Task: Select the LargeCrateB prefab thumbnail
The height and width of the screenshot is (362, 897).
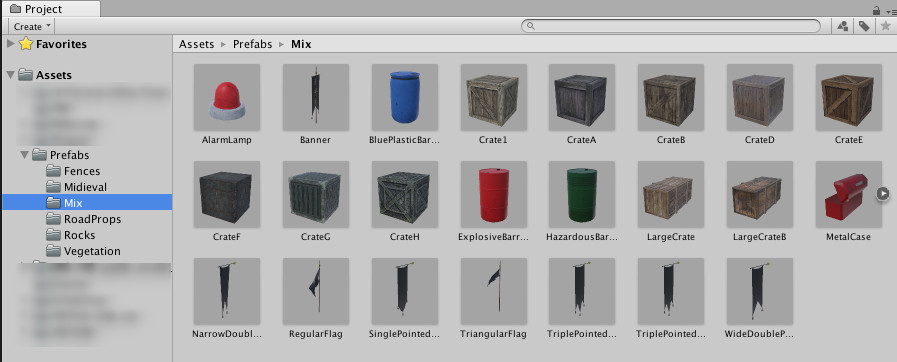Action: tap(760, 194)
